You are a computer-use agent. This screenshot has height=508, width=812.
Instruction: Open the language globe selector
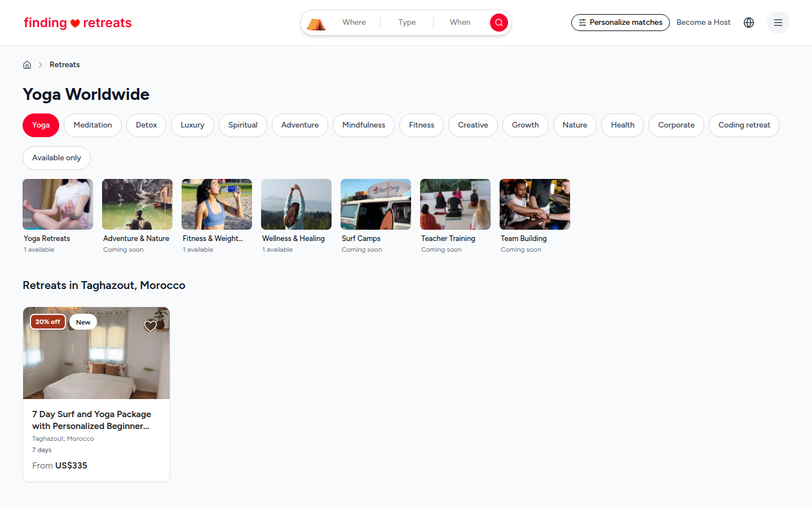click(749, 23)
